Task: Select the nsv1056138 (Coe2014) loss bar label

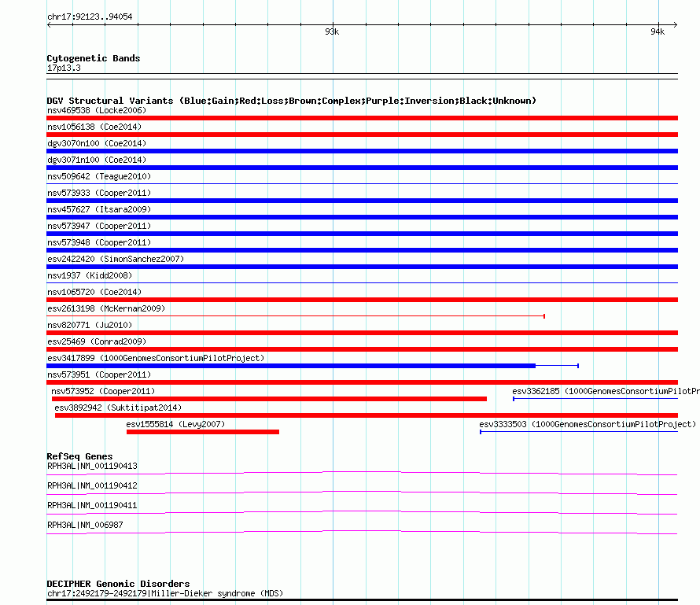Action: [x=94, y=127]
